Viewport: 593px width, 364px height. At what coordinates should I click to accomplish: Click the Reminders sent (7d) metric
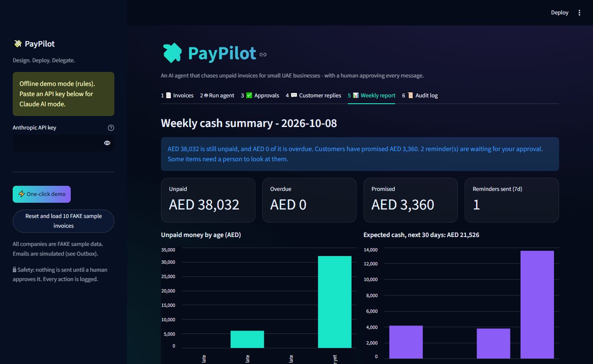pyautogui.click(x=512, y=200)
